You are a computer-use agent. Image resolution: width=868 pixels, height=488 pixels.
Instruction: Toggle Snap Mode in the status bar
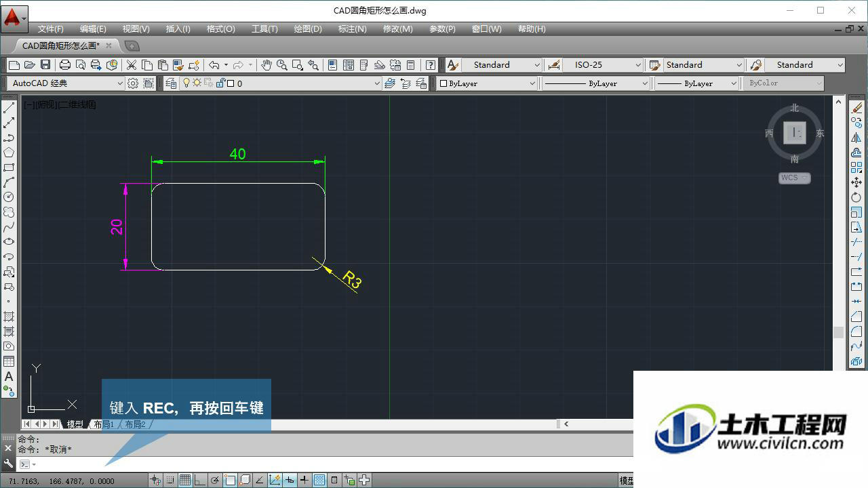[x=170, y=480]
